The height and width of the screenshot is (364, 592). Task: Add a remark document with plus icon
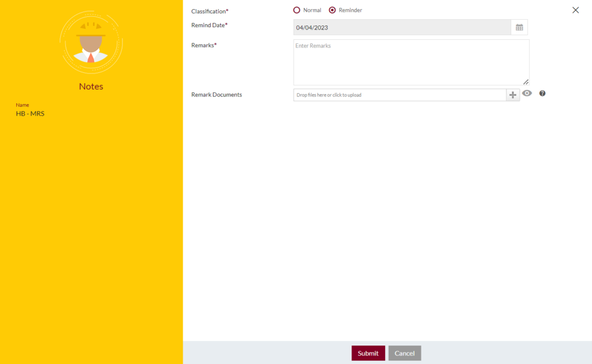click(x=513, y=95)
